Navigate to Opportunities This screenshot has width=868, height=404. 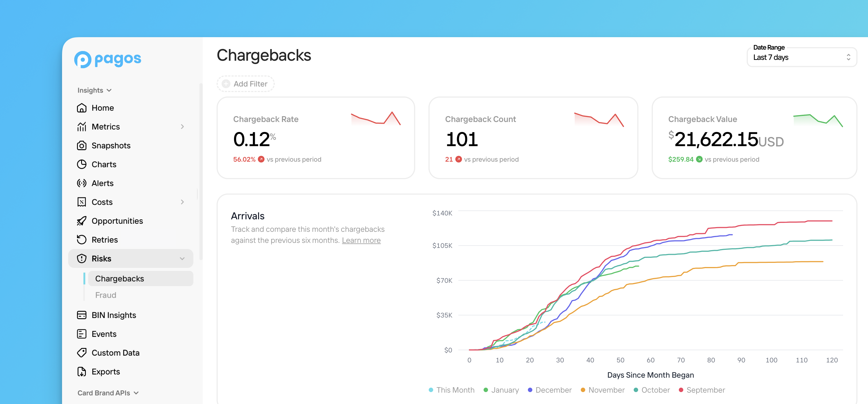131,221
